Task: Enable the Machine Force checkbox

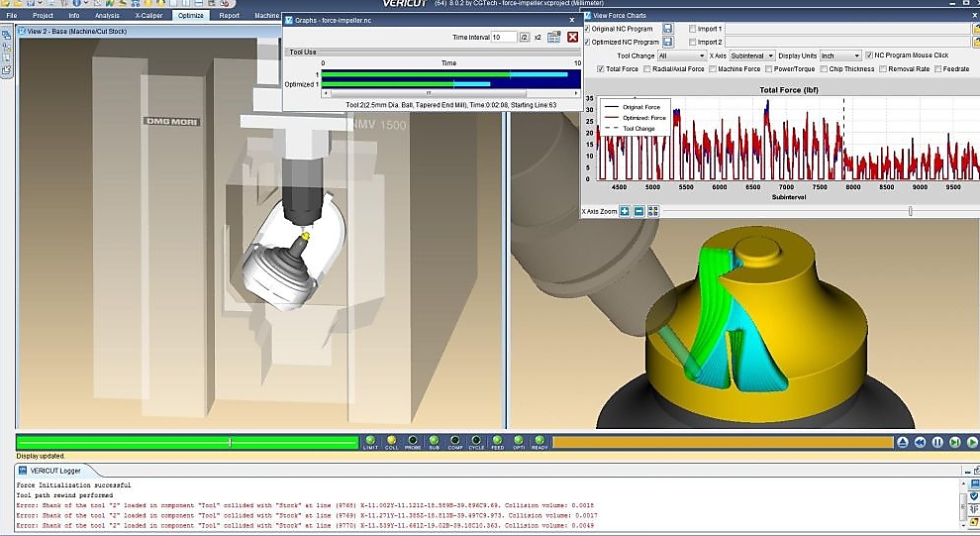Action: click(x=713, y=68)
